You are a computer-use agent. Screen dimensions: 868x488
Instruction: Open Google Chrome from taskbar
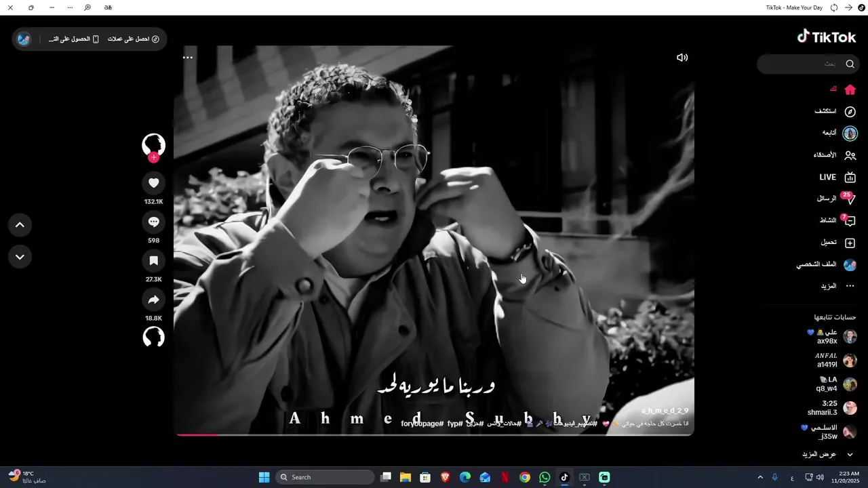525,477
